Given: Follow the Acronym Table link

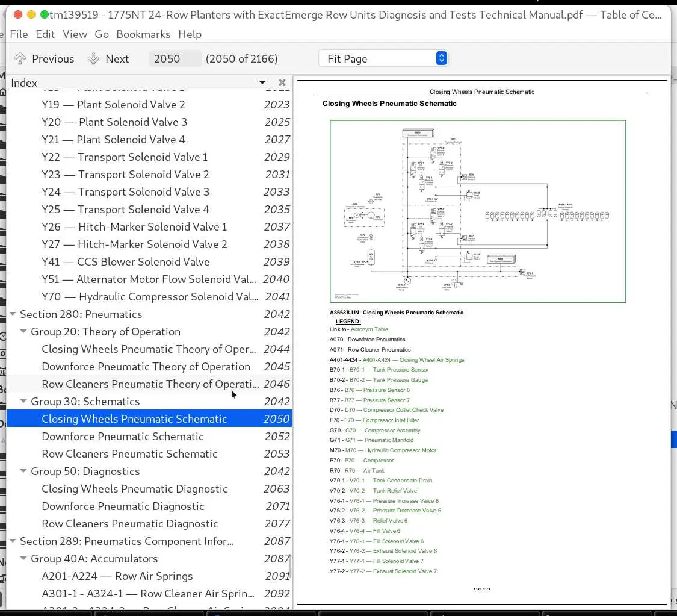Looking at the screenshot, I should coord(369,329).
